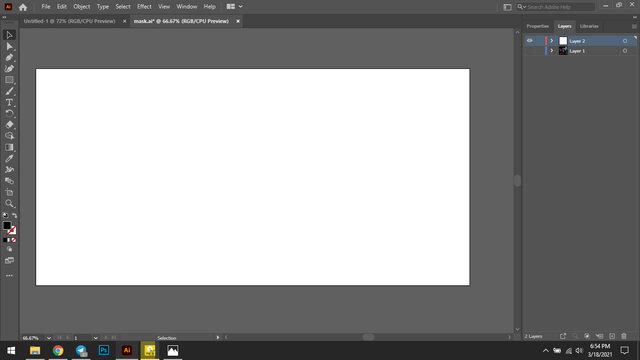Viewport: 640px width, 360px height.
Task: Open the Object menu
Action: tap(82, 7)
